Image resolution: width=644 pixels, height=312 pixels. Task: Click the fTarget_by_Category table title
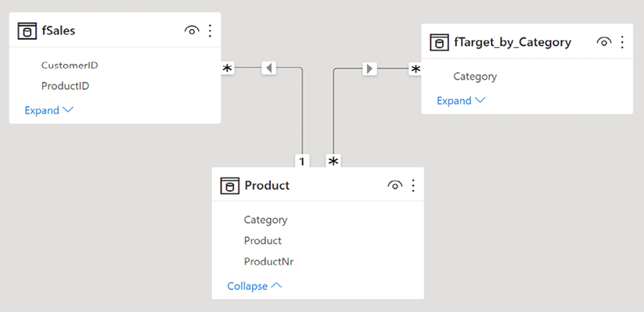point(513,42)
